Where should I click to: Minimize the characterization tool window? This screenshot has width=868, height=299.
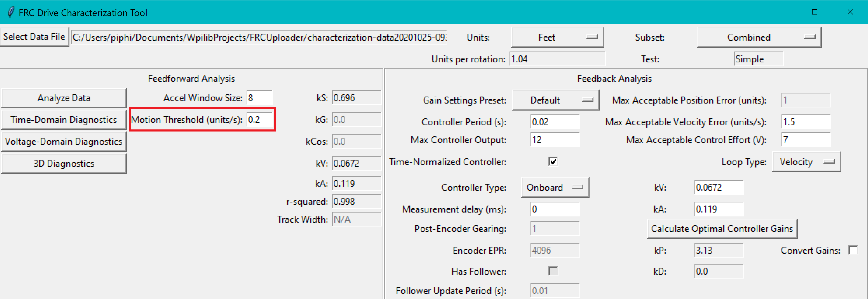[779, 12]
